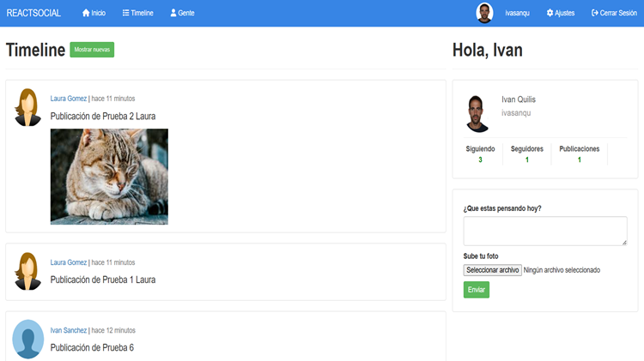Image resolution: width=644 pixels, height=361 pixels.
Task: Click Laura's avatar on the first post
Action: [x=27, y=108]
